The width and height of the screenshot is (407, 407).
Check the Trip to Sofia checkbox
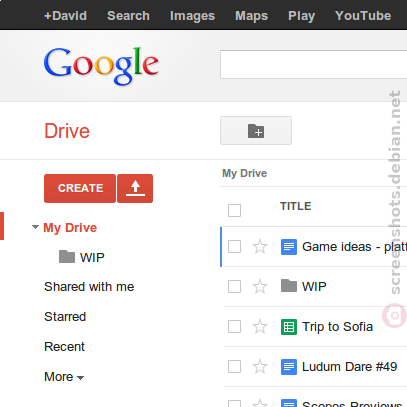(x=234, y=327)
